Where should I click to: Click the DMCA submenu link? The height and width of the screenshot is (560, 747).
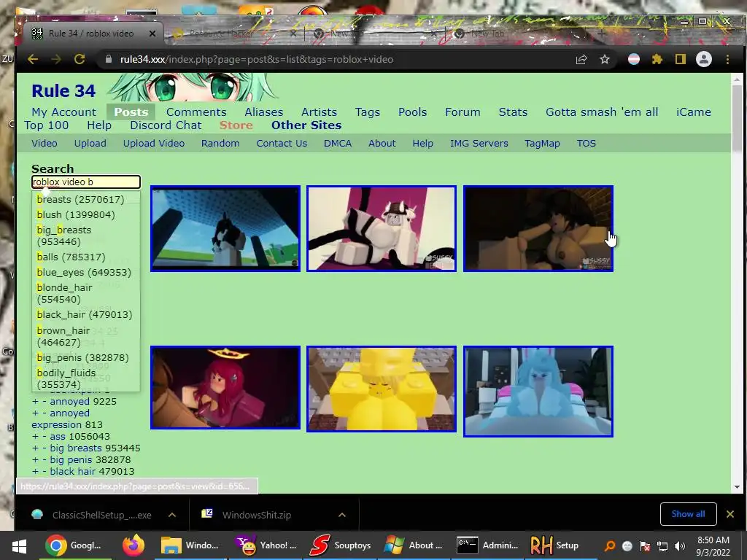point(338,144)
